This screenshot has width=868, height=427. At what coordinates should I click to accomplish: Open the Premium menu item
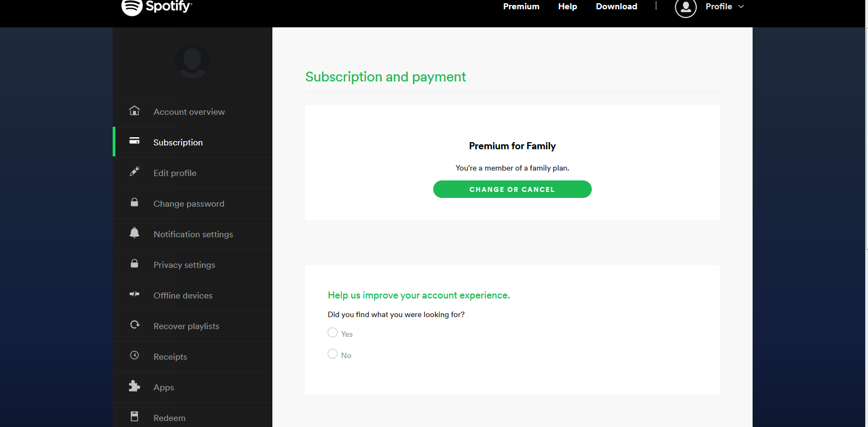click(521, 7)
